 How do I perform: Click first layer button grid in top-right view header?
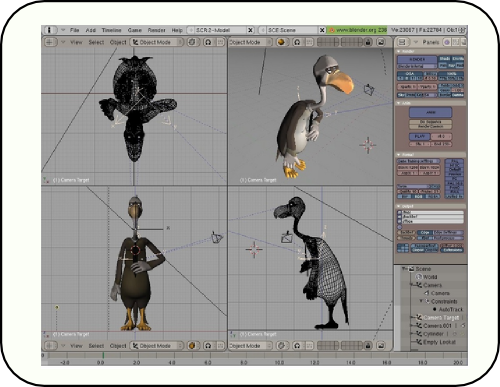click(x=328, y=42)
